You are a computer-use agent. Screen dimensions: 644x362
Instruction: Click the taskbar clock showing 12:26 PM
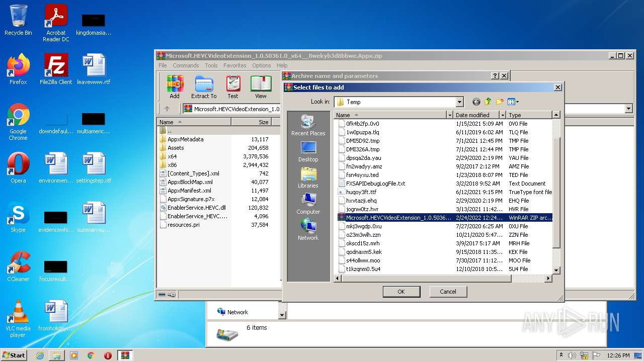618,355
